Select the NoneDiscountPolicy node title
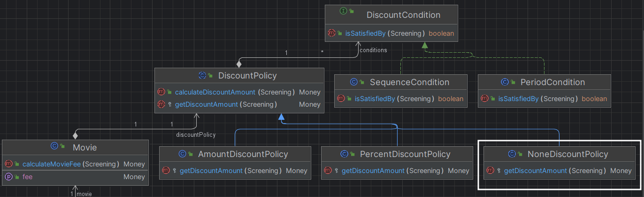The image size is (644, 197). coord(568,154)
